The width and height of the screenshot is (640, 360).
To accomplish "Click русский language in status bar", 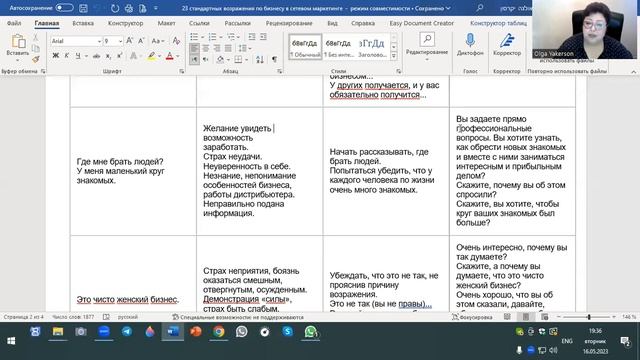I will tap(128, 317).
